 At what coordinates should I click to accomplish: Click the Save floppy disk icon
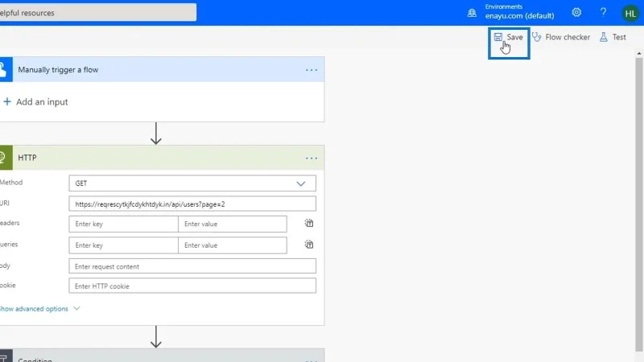tap(497, 37)
